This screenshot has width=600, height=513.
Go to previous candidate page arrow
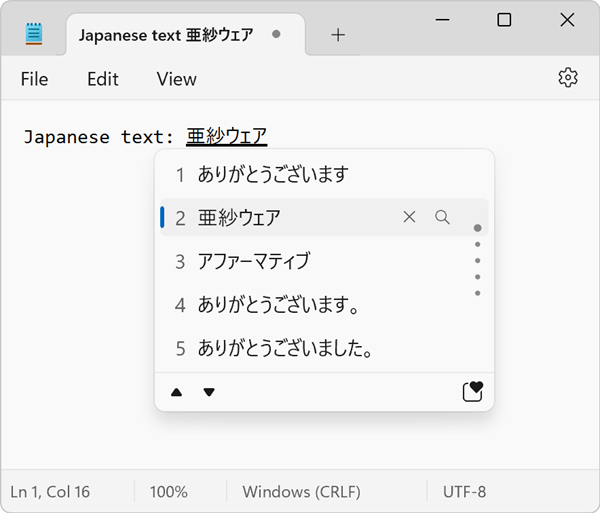(x=177, y=392)
